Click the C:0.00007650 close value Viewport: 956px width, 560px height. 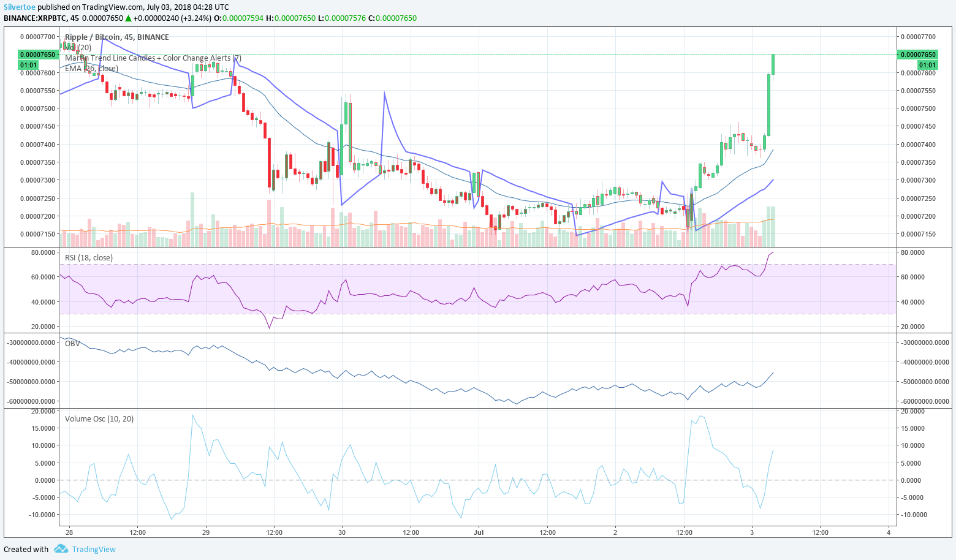[x=392, y=18]
